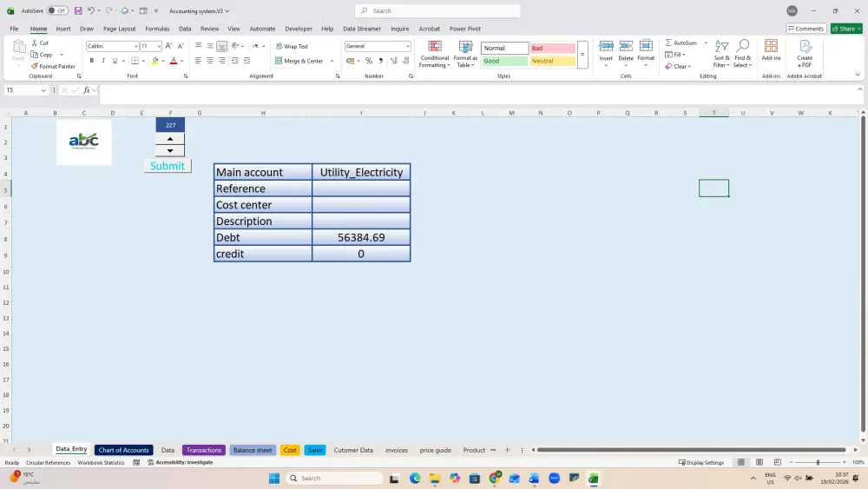
Task: Toggle the AutoSave switch
Action: (x=57, y=10)
